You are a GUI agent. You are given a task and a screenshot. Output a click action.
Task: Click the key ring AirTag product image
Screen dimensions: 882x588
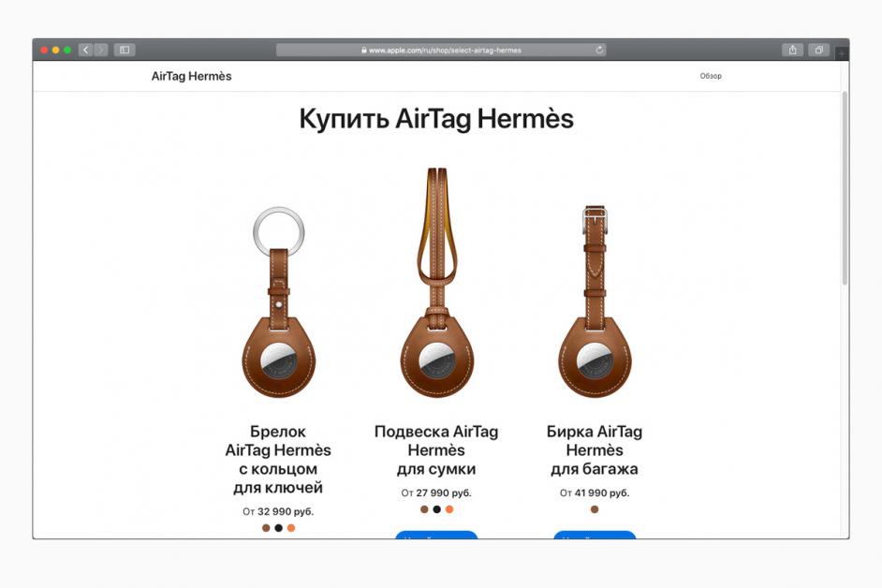point(278,302)
